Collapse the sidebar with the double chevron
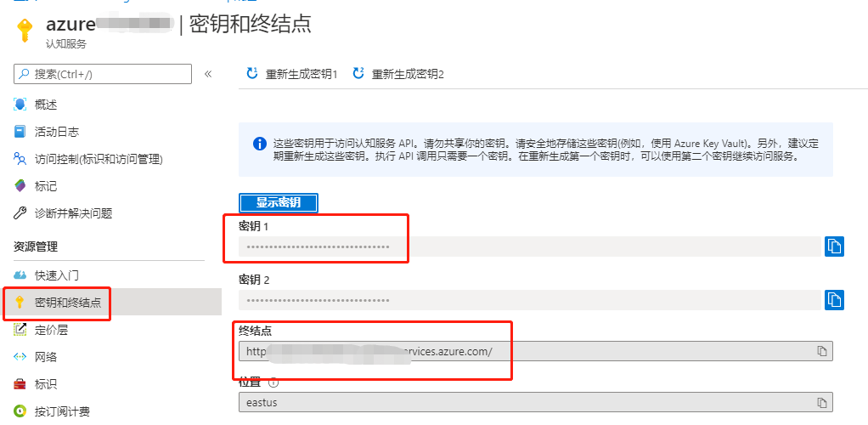This screenshot has width=868, height=425. (208, 74)
